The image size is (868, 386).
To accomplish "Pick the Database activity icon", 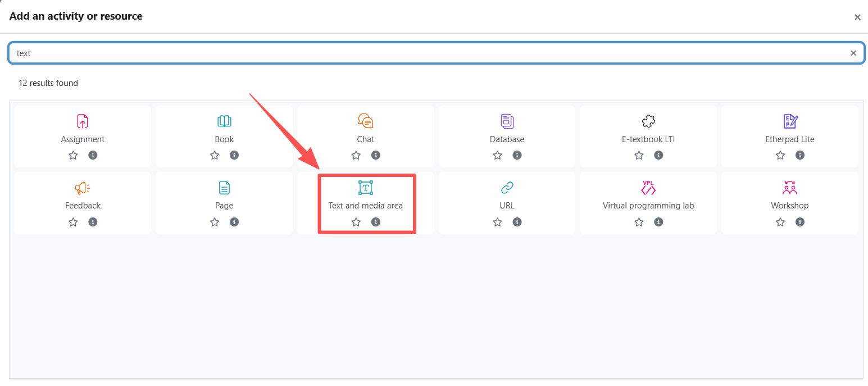I will [x=507, y=121].
